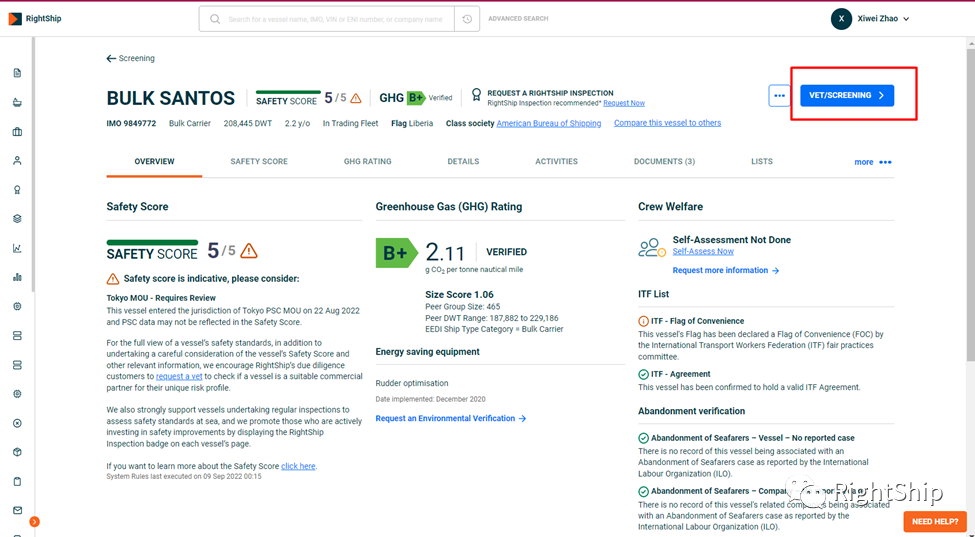
Task: Click 'Tokyo MOU - Requires Review' heading
Action: point(161,298)
